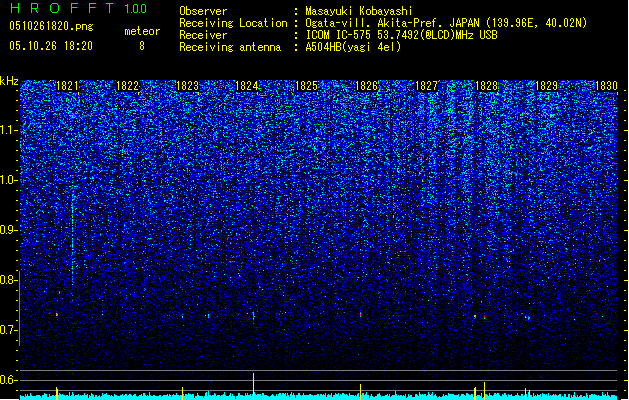Click the 1828 time axis label
This screenshot has width=629, height=400.
tap(486, 86)
